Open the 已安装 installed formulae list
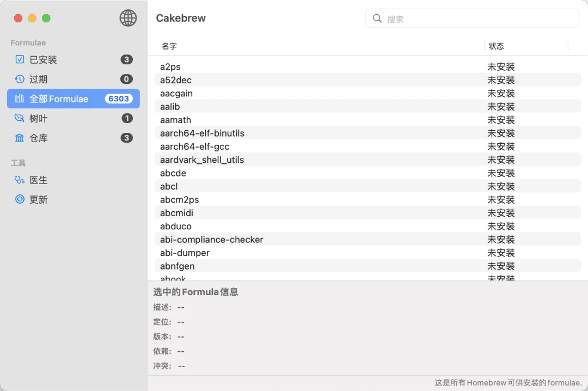Screen dimensions: 588x391 pyautogui.click(x=73, y=59)
